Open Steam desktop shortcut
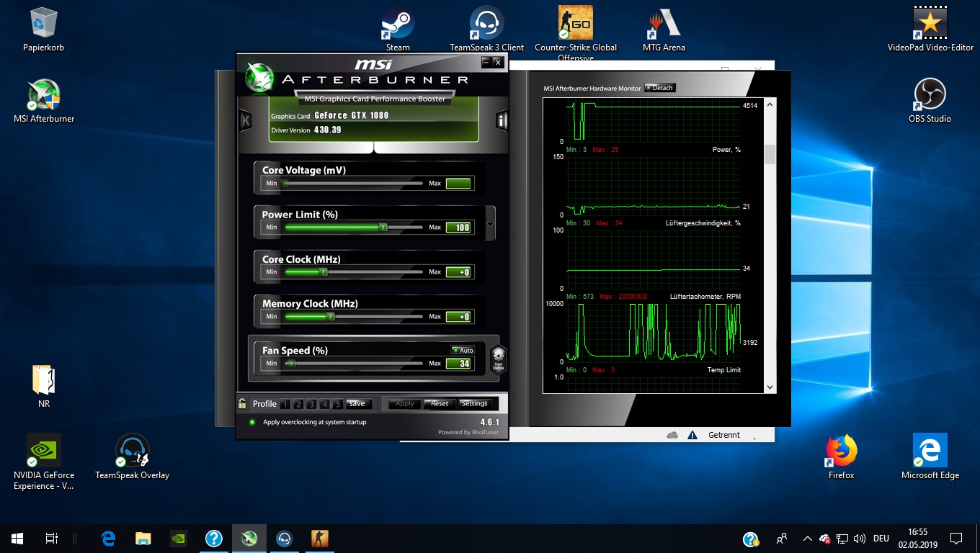Image resolution: width=980 pixels, height=553 pixels. point(398,29)
